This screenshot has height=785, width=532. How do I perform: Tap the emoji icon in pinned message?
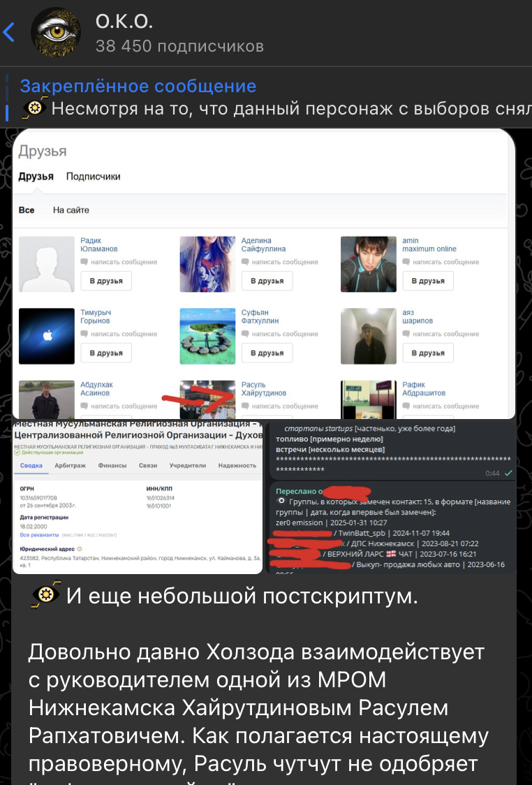34,108
